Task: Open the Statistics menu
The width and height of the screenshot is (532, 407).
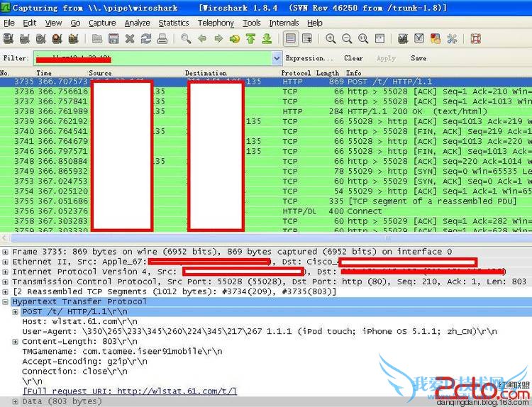Action: (173, 23)
